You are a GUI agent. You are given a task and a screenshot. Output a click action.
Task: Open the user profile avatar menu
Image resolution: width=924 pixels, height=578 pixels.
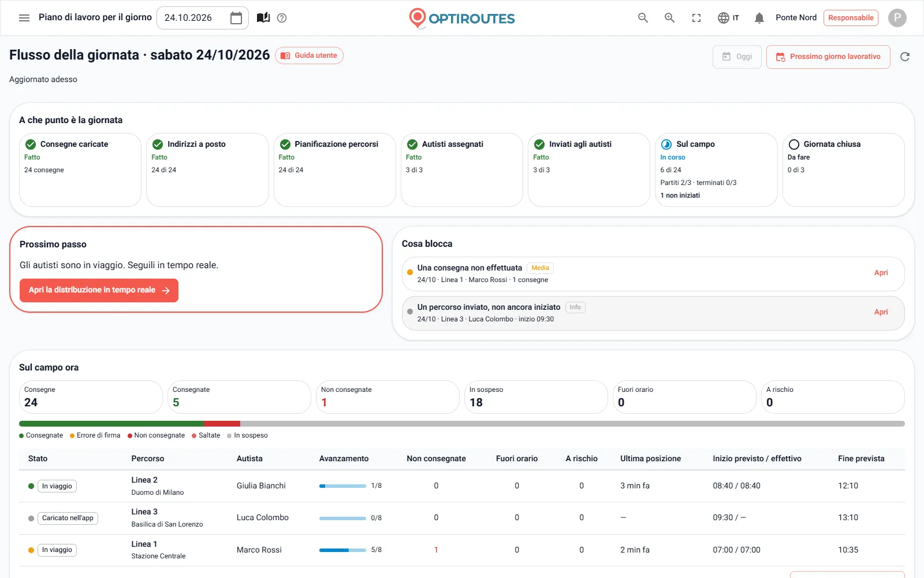[x=897, y=18]
